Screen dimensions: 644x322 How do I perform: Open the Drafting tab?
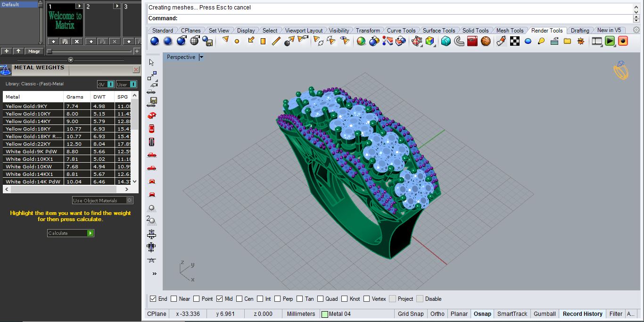coord(580,30)
